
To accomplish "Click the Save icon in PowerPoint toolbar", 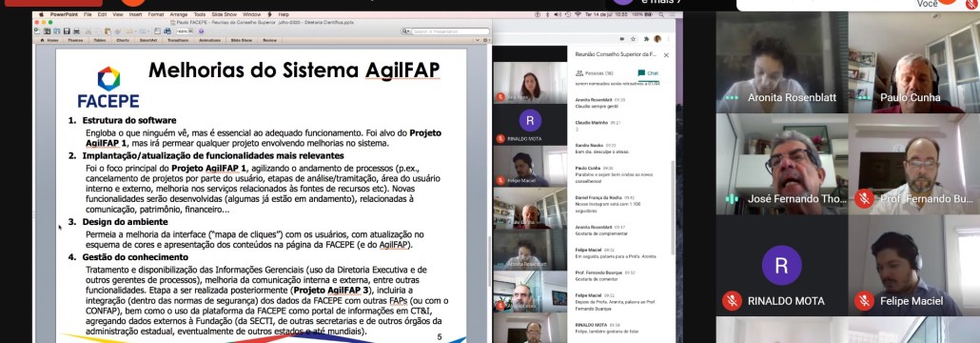I will click(67, 31).
